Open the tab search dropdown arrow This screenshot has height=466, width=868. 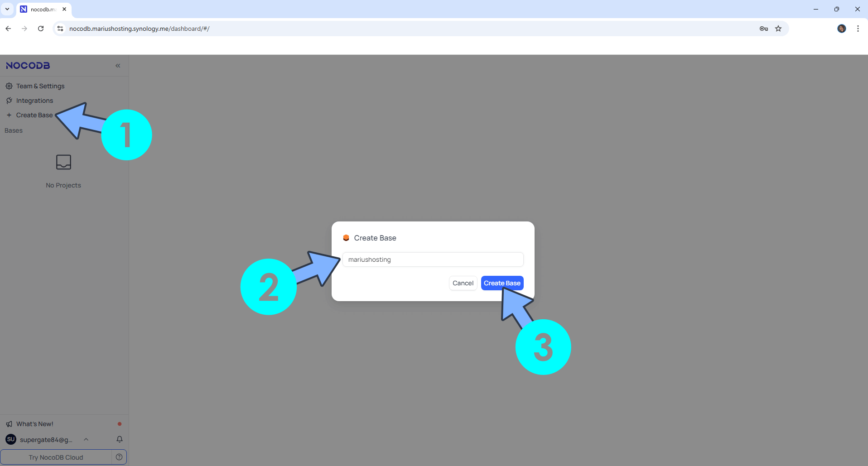7,9
